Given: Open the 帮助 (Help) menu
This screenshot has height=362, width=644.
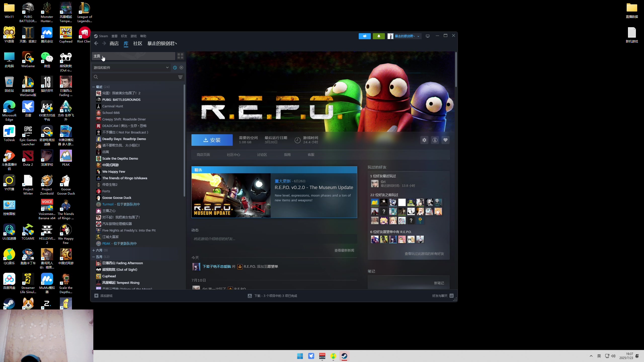Looking at the screenshot, I should pos(143,36).
